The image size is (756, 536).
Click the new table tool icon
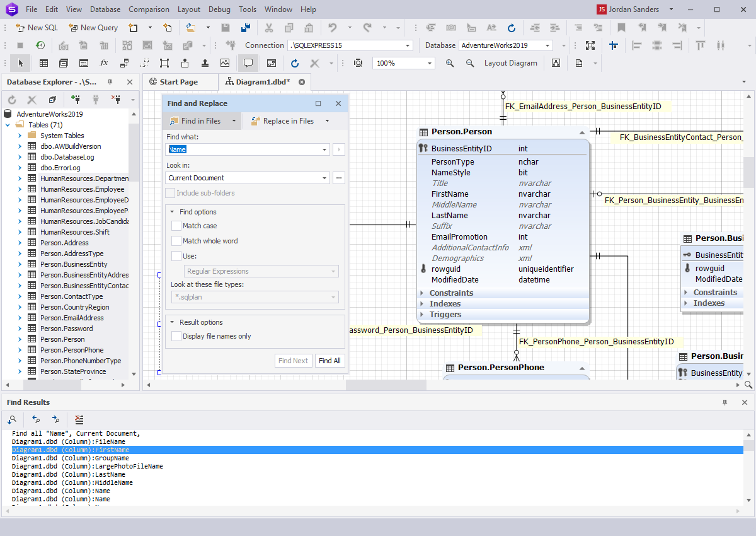[43, 63]
